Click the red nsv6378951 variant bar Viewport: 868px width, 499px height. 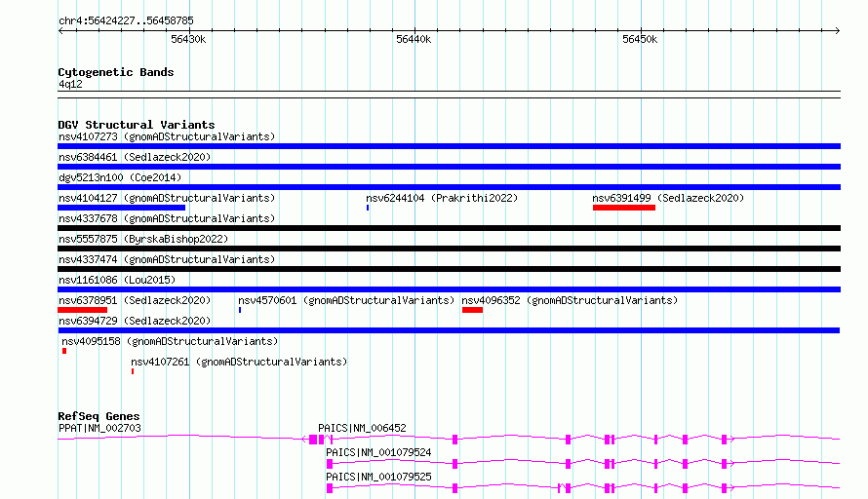pos(83,310)
